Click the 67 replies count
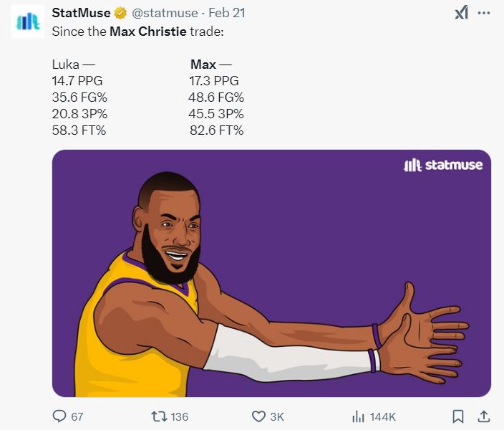The width and height of the screenshot is (504, 430). click(77, 417)
